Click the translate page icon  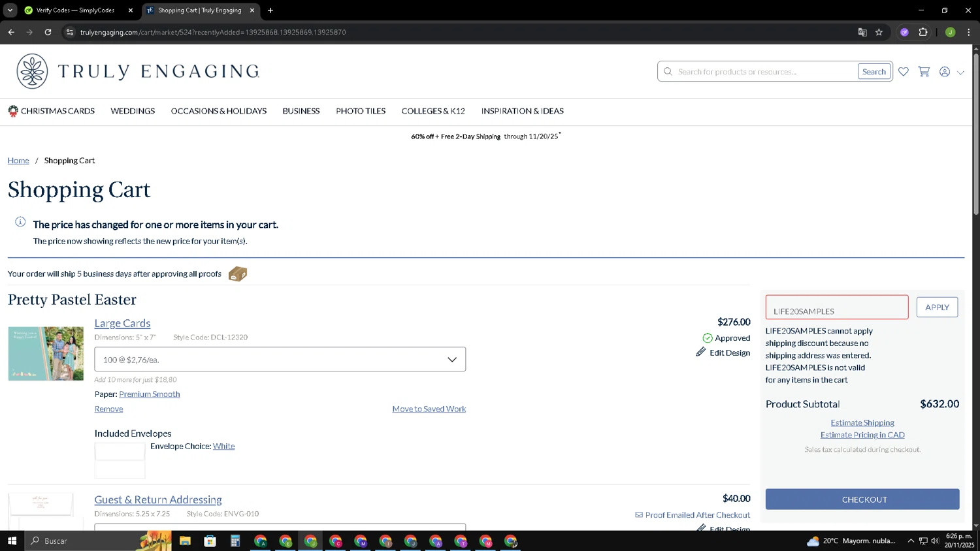tap(862, 32)
